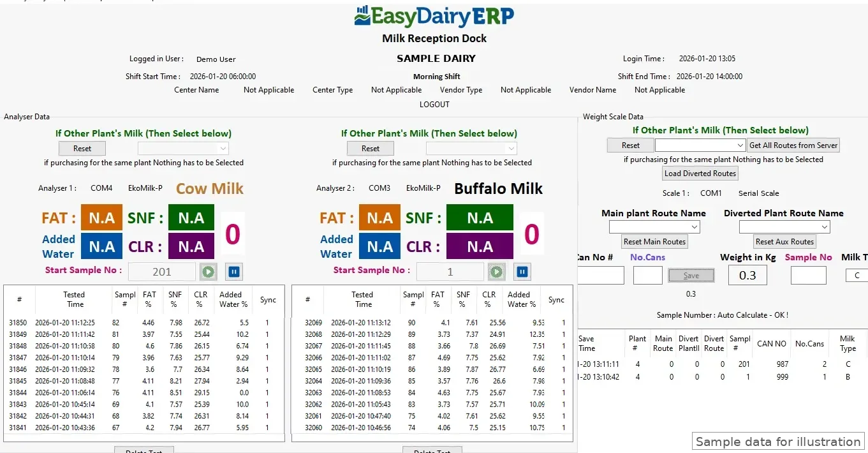Image resolution: width=868 pixels, height=453 pixels.
Task: Click Get All Routes from Server
Action: [793, 145]
